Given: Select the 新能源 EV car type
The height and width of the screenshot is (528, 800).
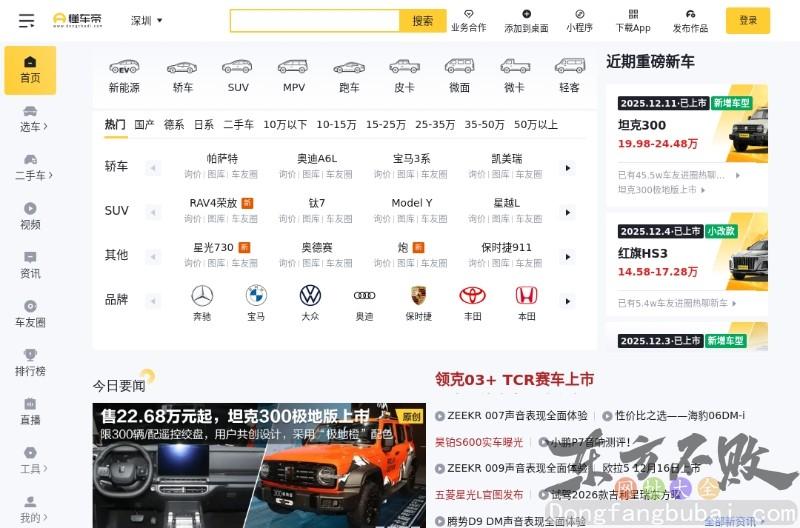Looking at the screenshot, I should tap(124, 77).
